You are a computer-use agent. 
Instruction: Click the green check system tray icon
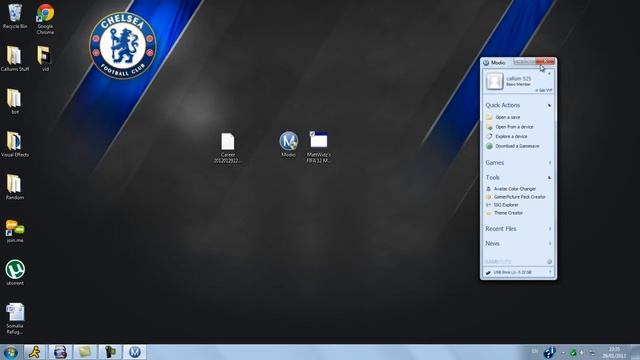(x=573, y=352)
